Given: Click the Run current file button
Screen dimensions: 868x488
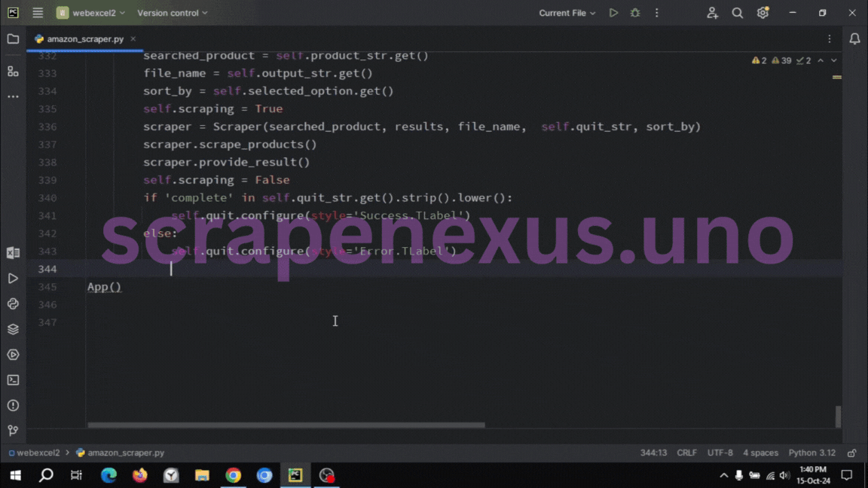Looking at the screenshot, I should click(613, 13).
